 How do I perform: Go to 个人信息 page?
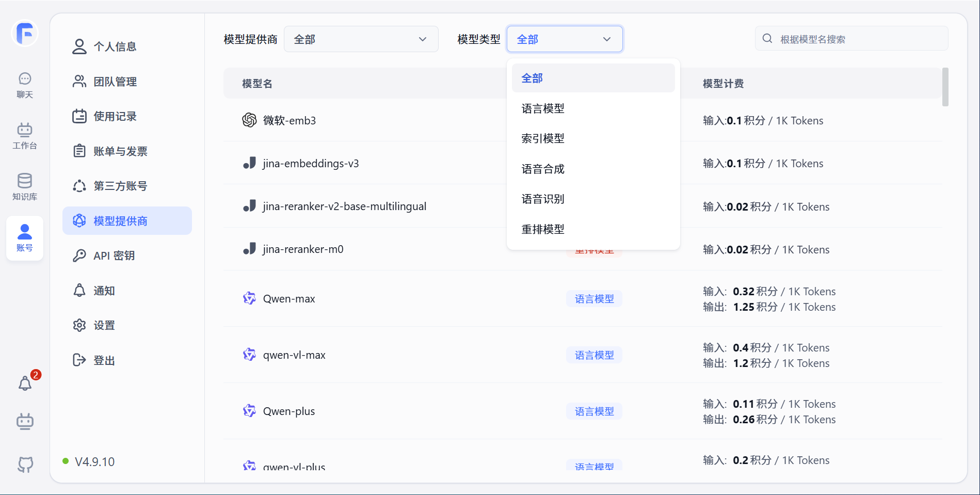click(127, 46)
